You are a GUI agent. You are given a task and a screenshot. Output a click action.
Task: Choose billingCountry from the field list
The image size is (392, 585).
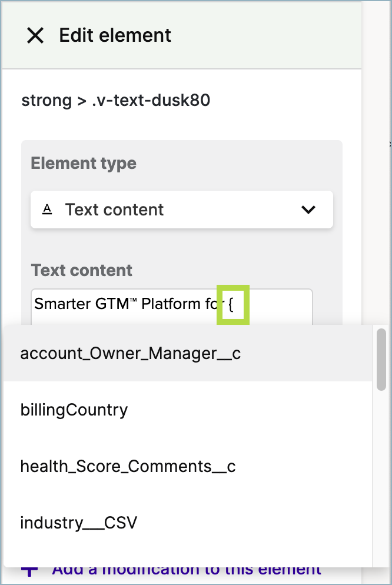pyautogui.click(x=74, y=410)
